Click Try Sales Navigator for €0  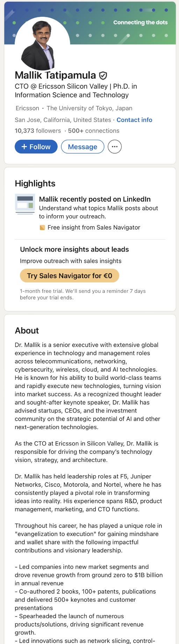point(70,276)
